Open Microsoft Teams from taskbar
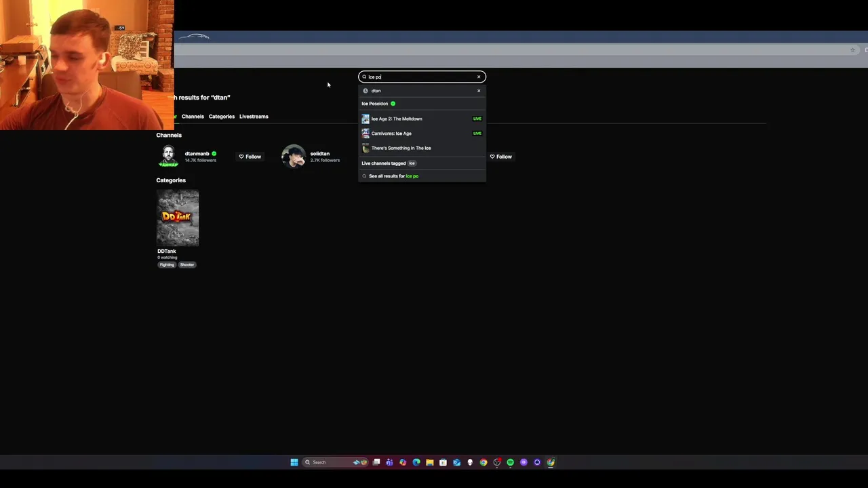 [389, 462]
